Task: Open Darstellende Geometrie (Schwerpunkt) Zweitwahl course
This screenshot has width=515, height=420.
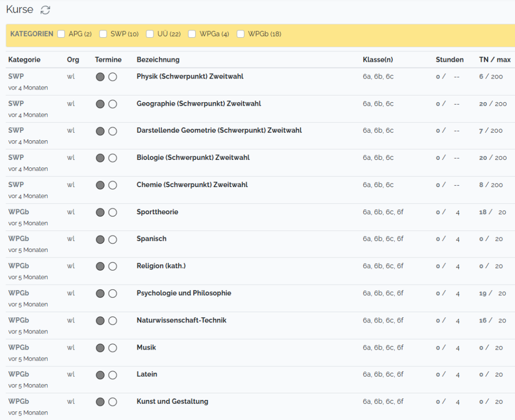Action: (219, 131)
